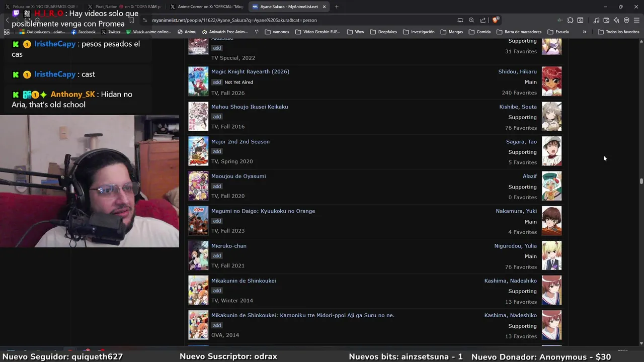The width and height of the screenshot is (644, 362).
Task: Open the Mangas bookmarks folder
Action: tap(451, 32)
